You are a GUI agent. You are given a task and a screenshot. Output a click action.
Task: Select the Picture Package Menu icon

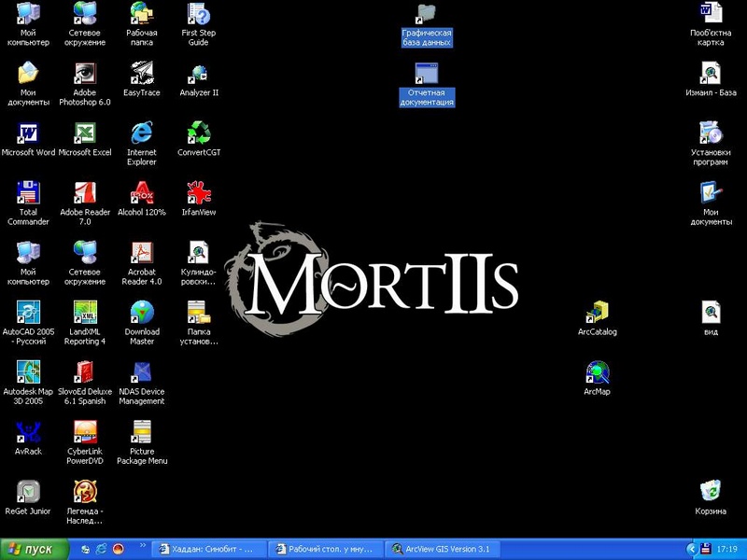point(142,442)
